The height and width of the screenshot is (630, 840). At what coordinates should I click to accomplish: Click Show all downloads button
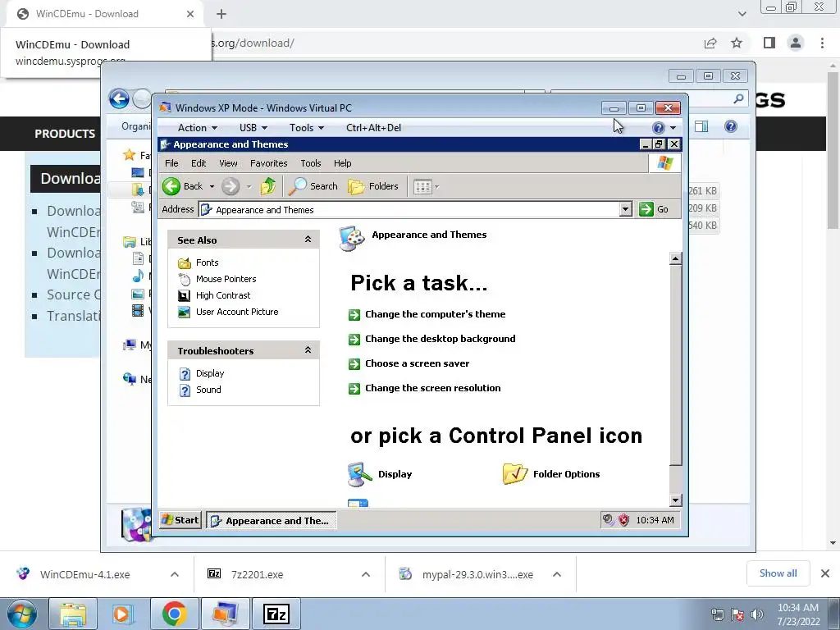[778, 573]
